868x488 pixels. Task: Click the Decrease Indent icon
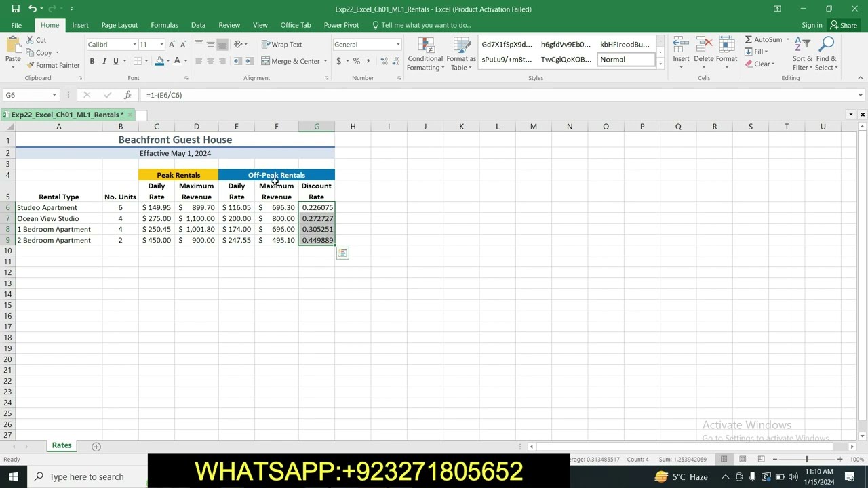[237, 61]
